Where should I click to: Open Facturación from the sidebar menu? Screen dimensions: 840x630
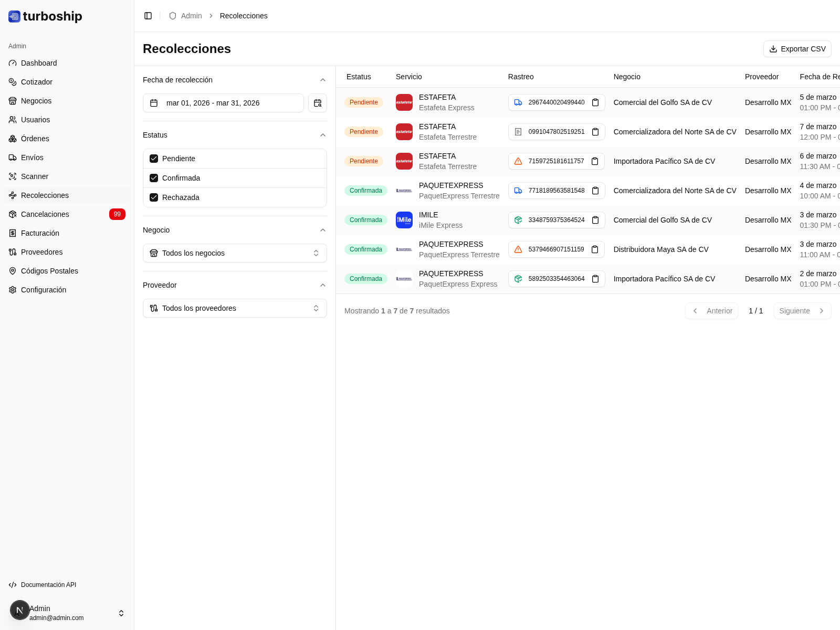pos(40,233)
